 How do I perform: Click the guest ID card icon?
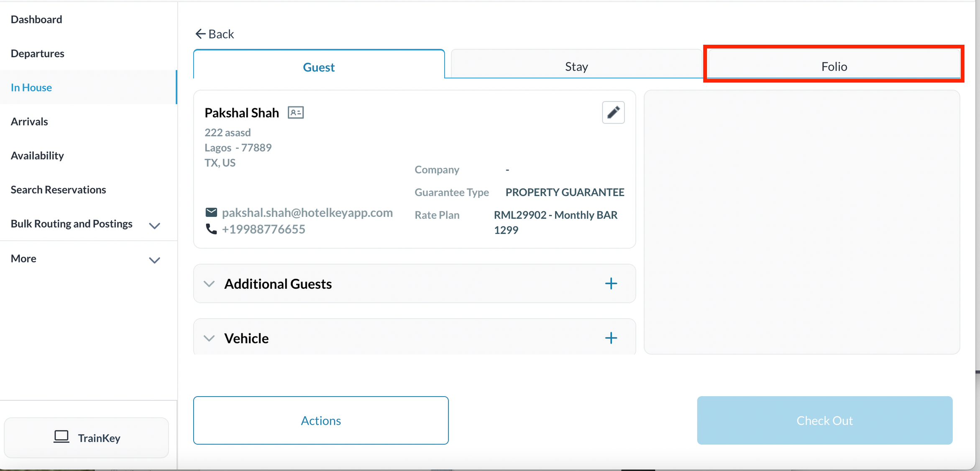295,112
